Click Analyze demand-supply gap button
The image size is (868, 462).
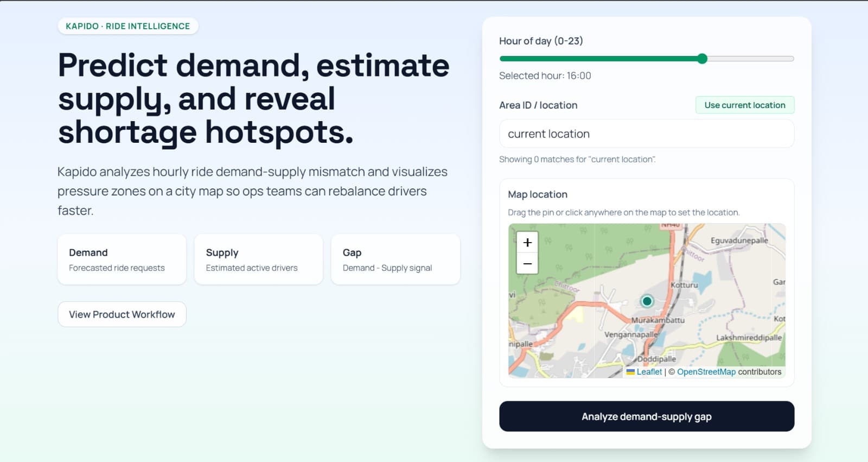pyautogui.click(x=647, y=416)
